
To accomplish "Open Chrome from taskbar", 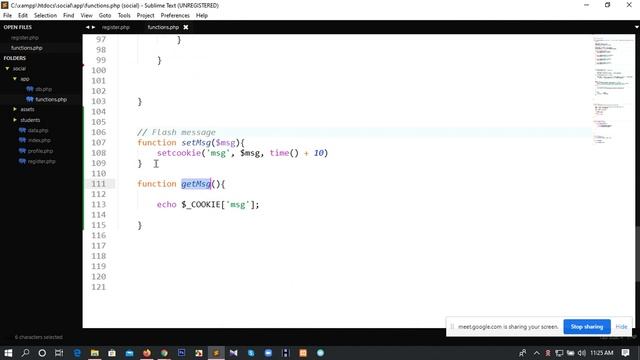I will [164, 353].
